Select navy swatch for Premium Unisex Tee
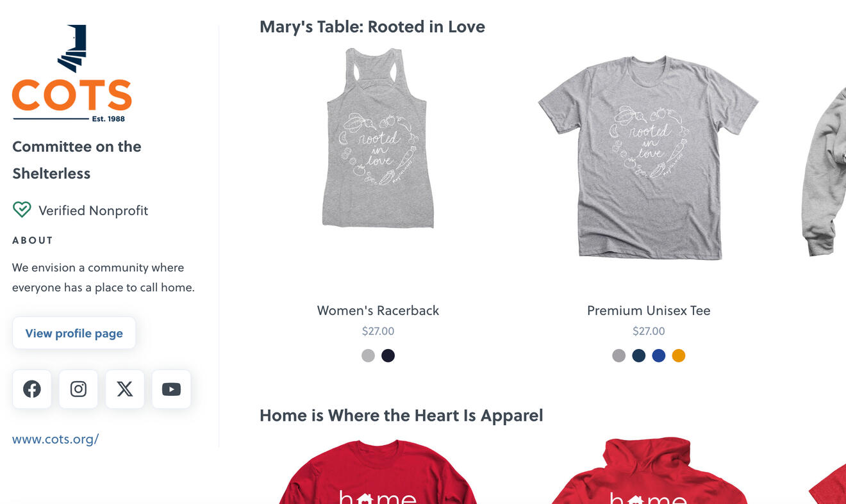This screenshot has width=846, height=504. [x=638, y=355]
